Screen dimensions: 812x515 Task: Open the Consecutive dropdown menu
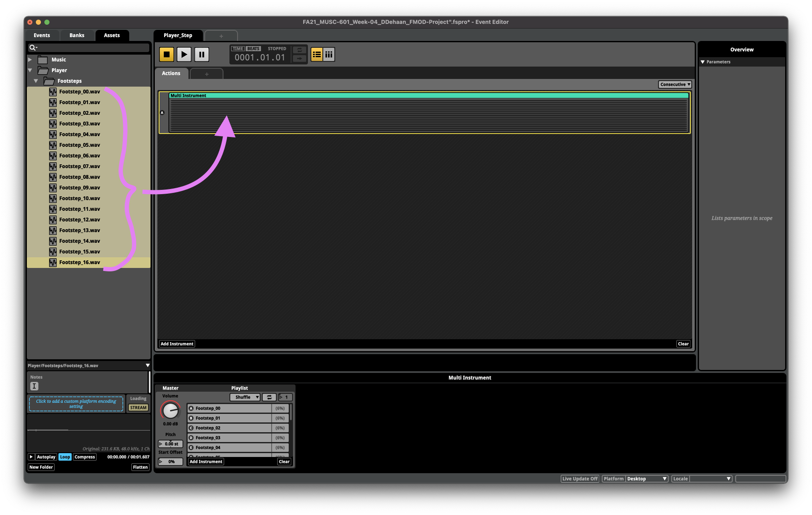[675, 84]
